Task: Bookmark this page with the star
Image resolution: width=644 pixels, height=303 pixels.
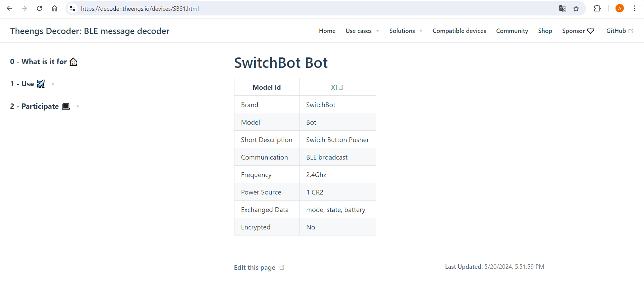Action: (x=576, y=8)
